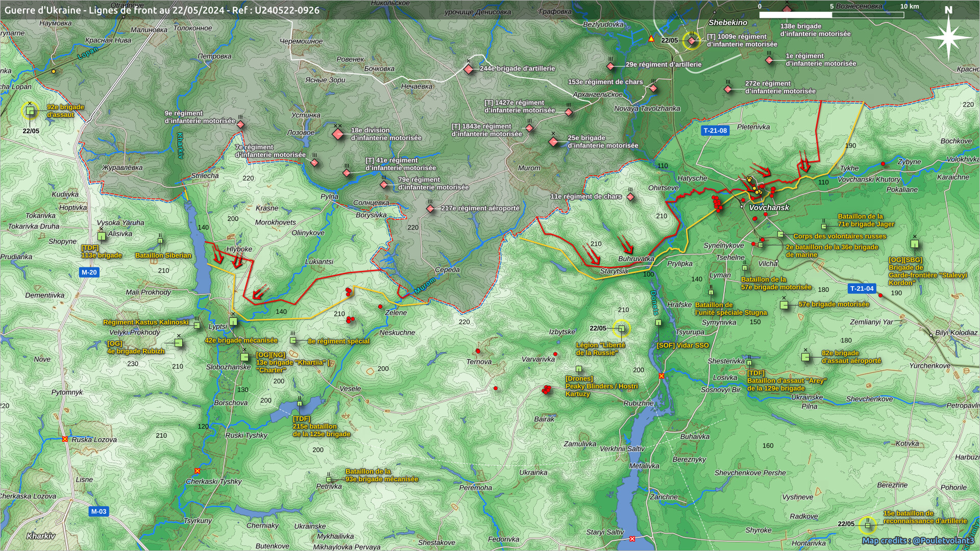Click the 217e régiment aéroporté diamond marker
The image size is (980, 551).
pos(430,209)
